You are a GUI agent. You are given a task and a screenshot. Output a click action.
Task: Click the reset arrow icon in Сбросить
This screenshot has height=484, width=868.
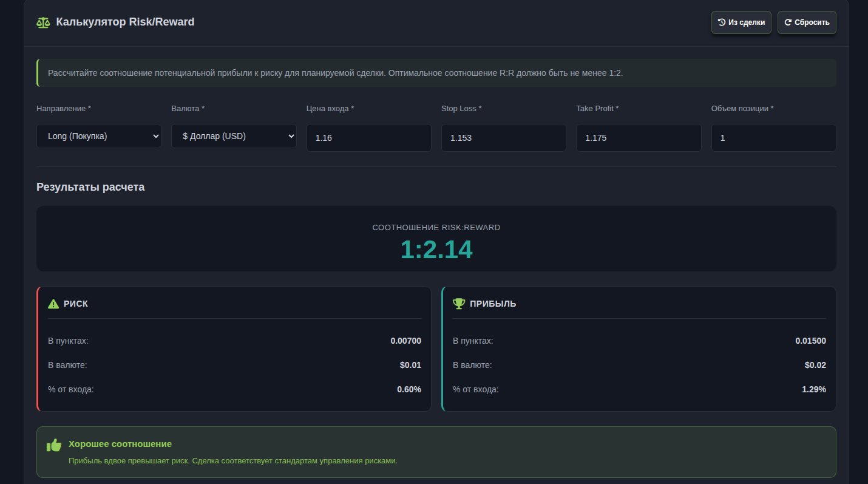point(788,22)
